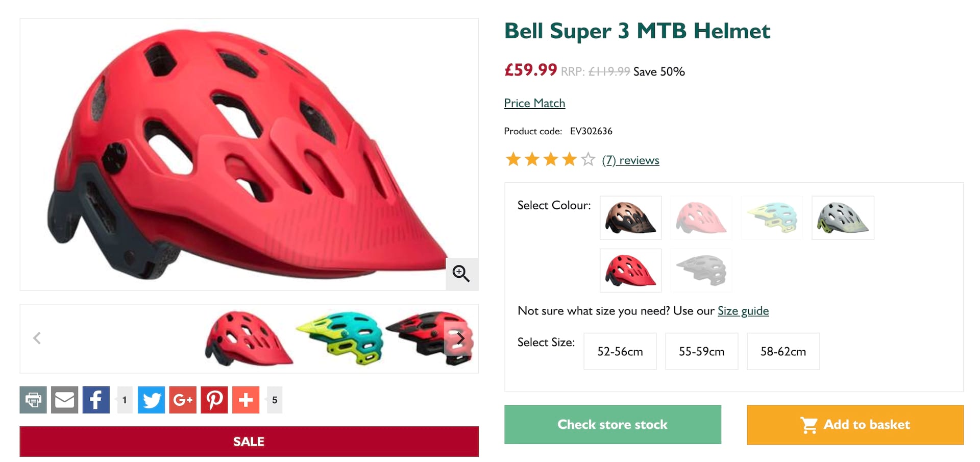
Task: Go to previous thumbnails with left arrow
Action: pos(37,338)
